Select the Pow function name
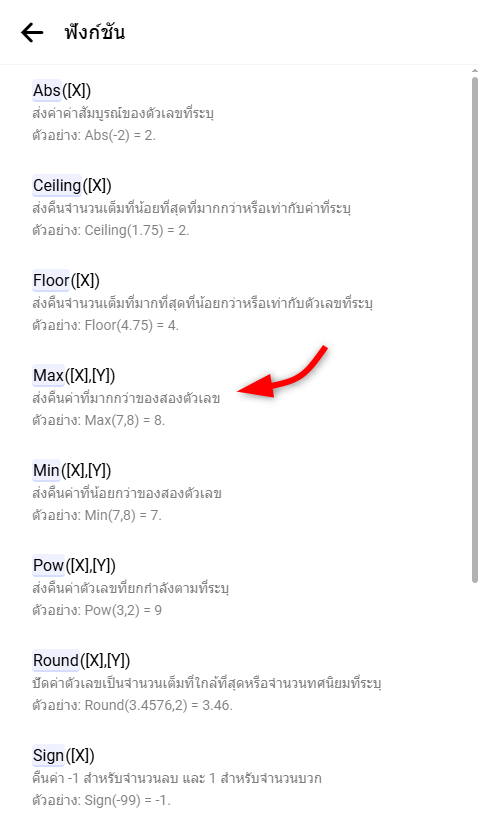Screen dimensions: 479x826 (48, 565)
